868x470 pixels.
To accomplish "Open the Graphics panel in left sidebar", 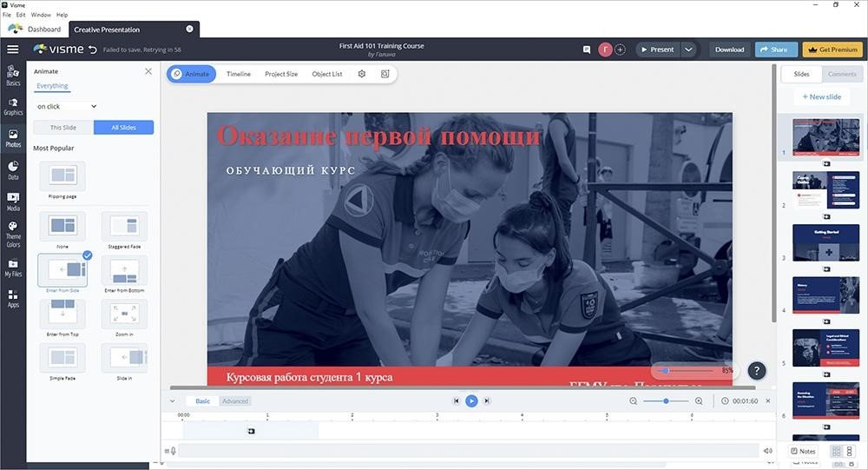I will (x=13, y=106).
